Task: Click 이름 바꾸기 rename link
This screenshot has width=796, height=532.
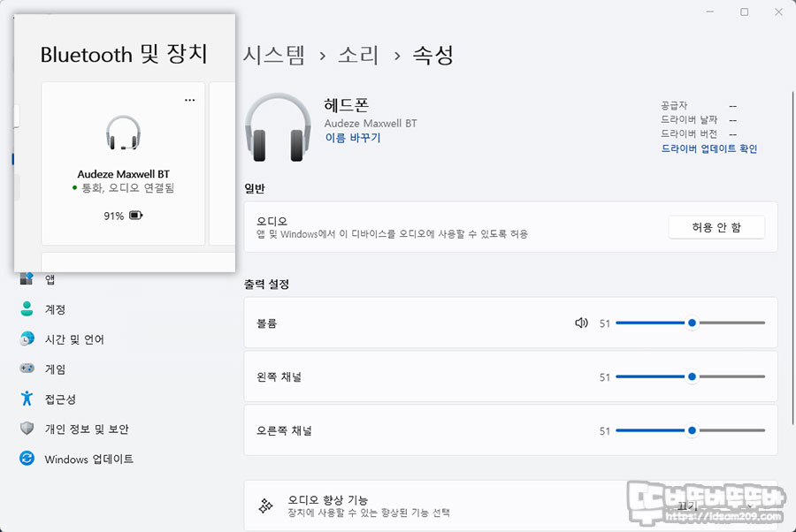Action: click(353, 138)
